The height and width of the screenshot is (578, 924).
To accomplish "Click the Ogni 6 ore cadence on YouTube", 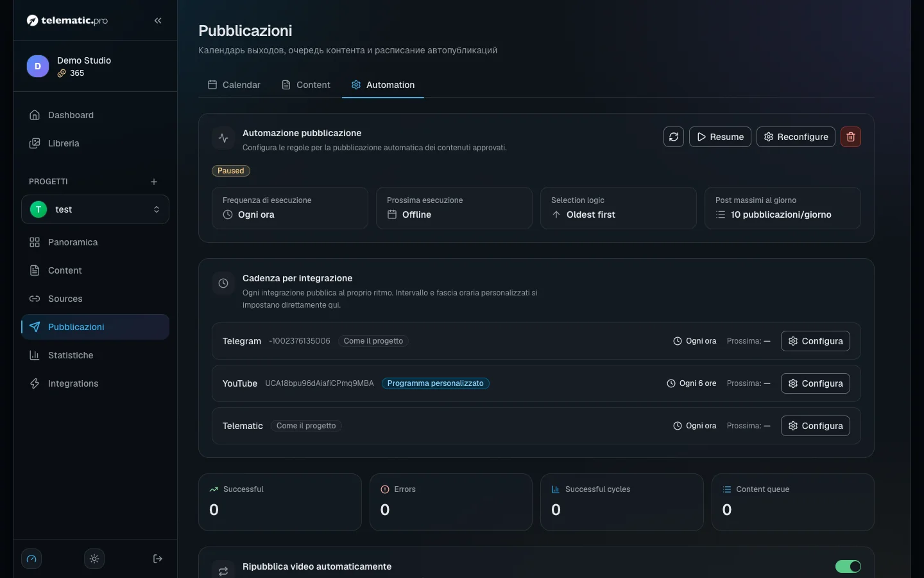I will (692, 383).
